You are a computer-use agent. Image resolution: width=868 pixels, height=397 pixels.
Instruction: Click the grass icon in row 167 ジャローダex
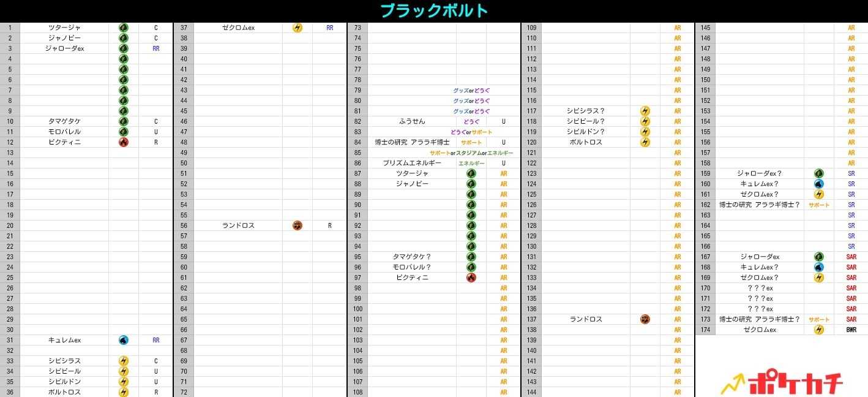click(819, 257)
